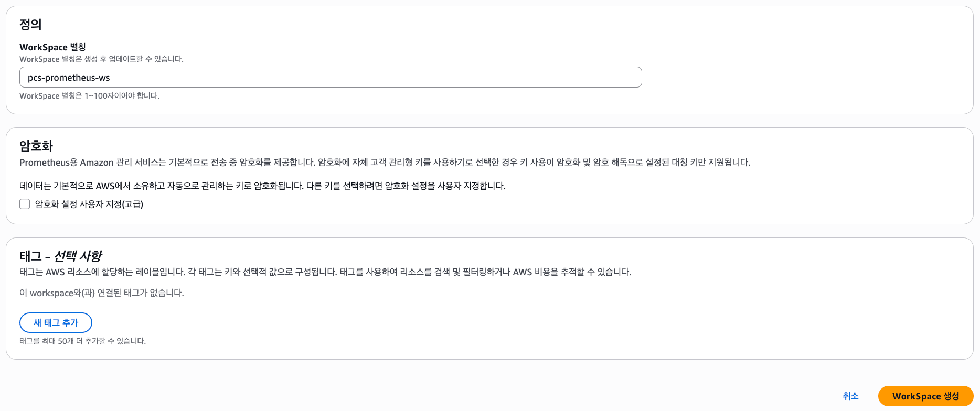Screen dimensions: 980x411
Task: Click the 태그 - 선택 사항 heading
Action: [61, 256]
